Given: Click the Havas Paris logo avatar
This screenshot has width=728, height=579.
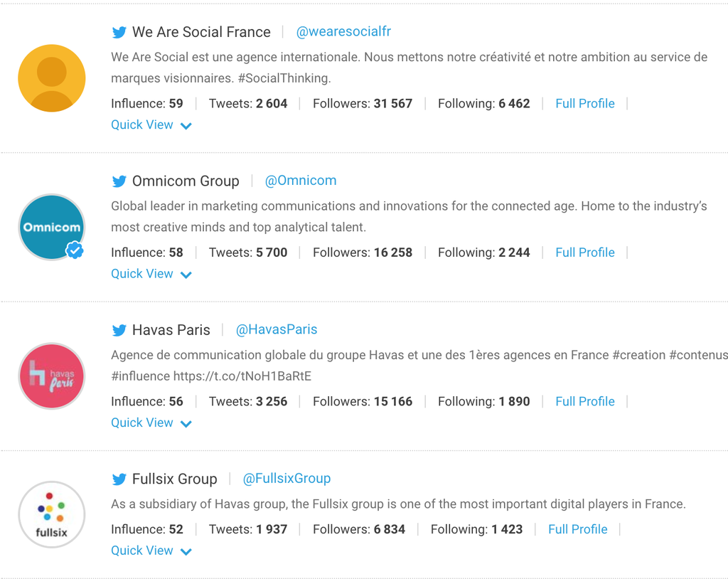Looking at the screenshot, I should 52,376.
